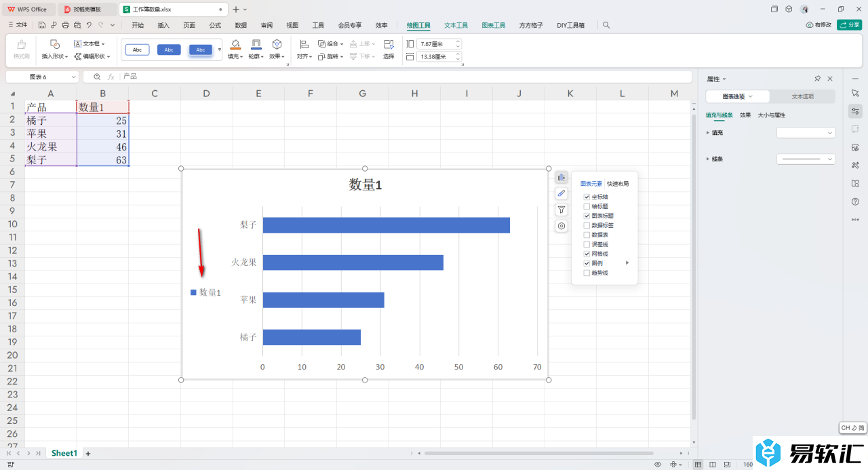Open a new tab with the plus button
The image size is (868, 470).
coord(236,9)
